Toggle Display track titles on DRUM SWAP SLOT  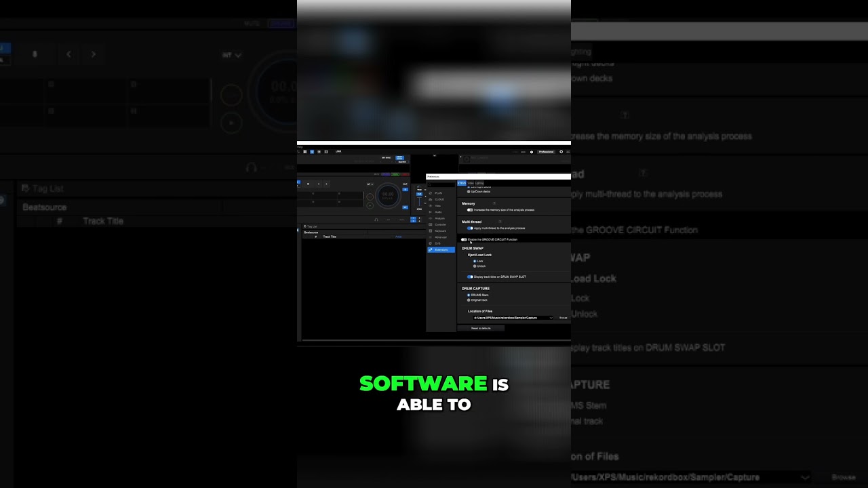coord(470,277)
